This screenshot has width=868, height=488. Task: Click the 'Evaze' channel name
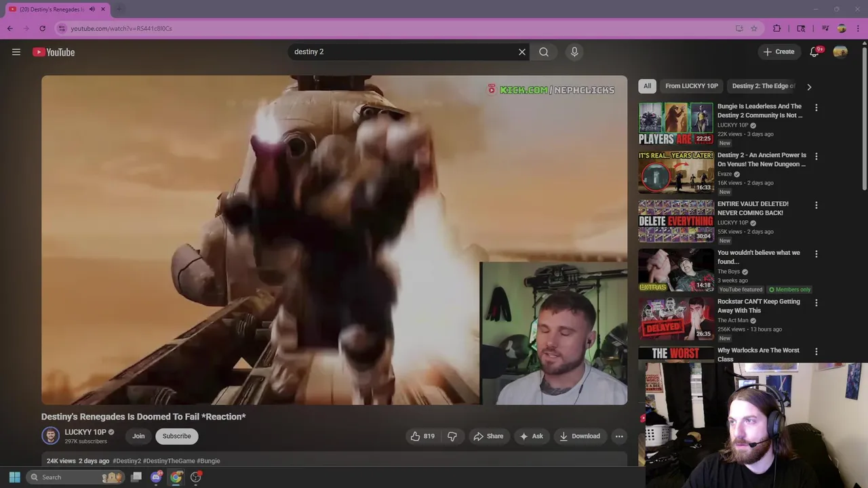tap(725, 174)
